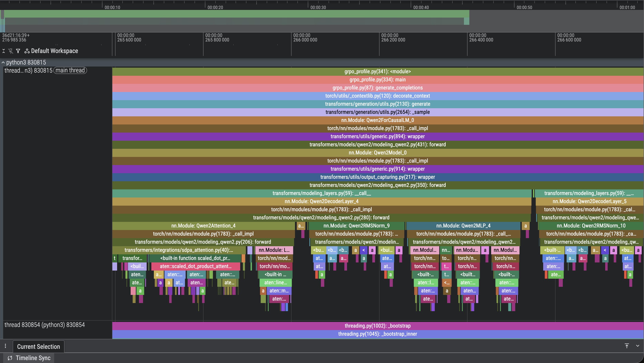Select slice modeling_qwen2.py(280): forward
The image size is (644, 363).
point(321,218)
